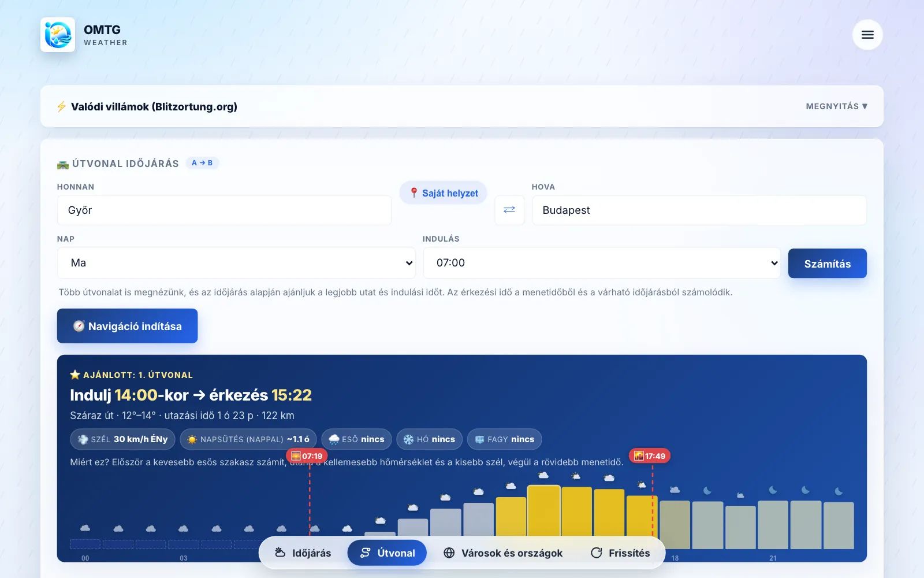Click the 21 hour label on the chart
The height and width of the screenshot is (578, 924).
tap(773, 558)
